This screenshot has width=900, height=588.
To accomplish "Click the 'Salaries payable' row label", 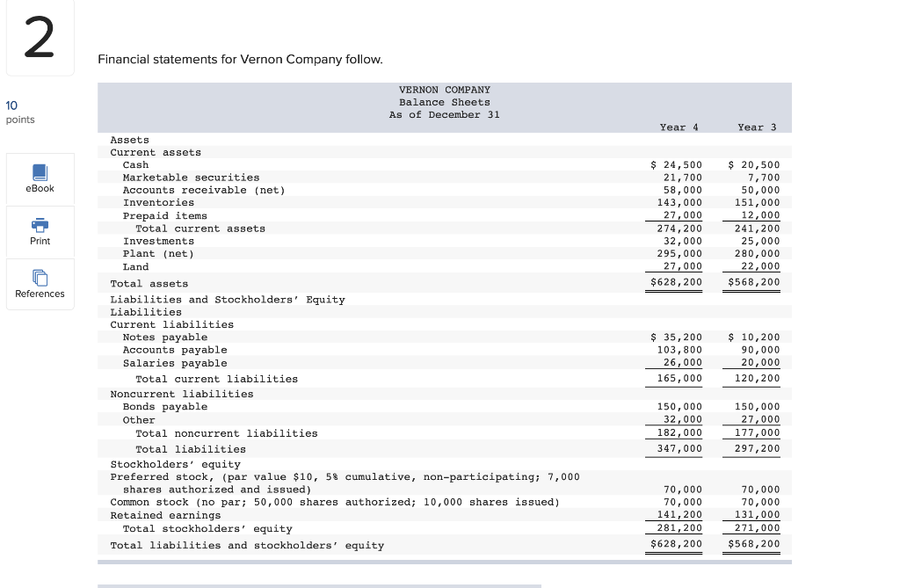I will point(175,364).
